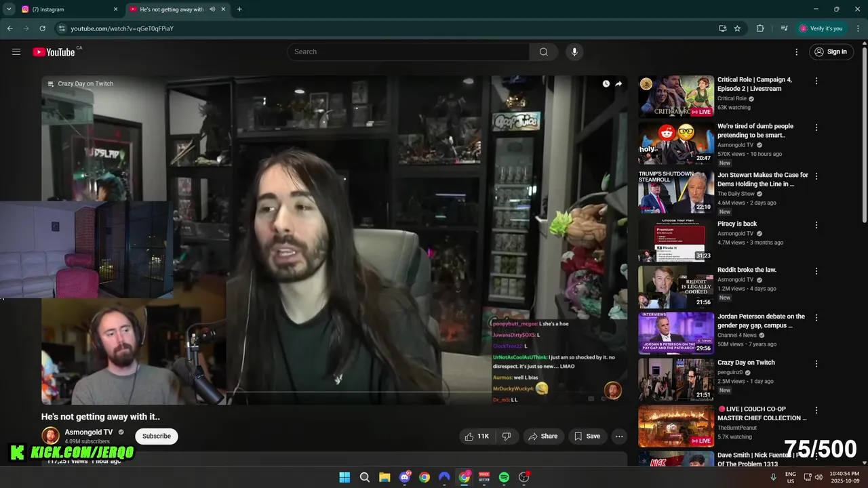Go back using the browser back arrow
Viewport: 868px width, 488px height.
tap(9, 28)
